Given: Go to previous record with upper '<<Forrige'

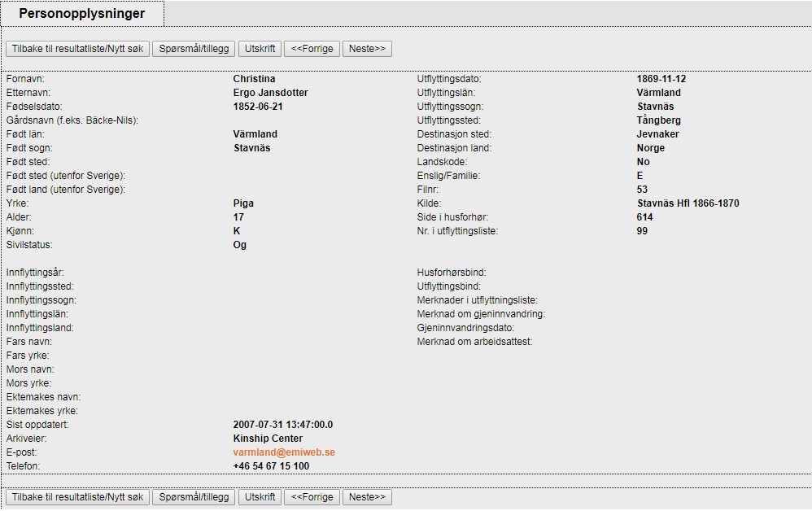Looking at the screenshot, I should 312,49.
